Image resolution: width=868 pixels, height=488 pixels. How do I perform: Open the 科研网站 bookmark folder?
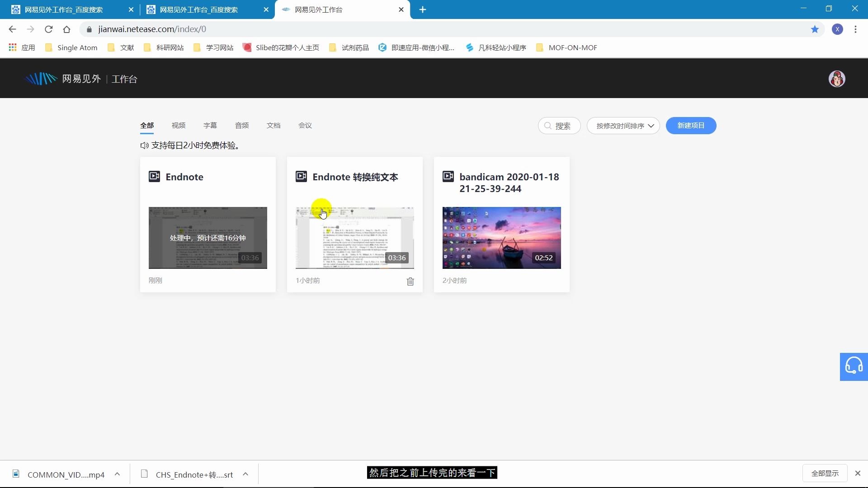click(164, 47)
